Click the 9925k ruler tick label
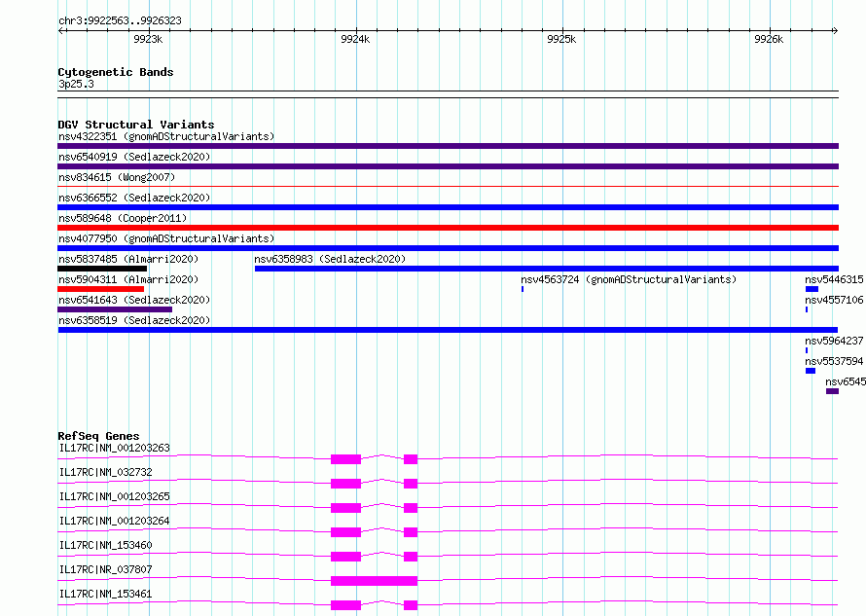Viewport: 866px width, 616px height. tap(561, 39)
